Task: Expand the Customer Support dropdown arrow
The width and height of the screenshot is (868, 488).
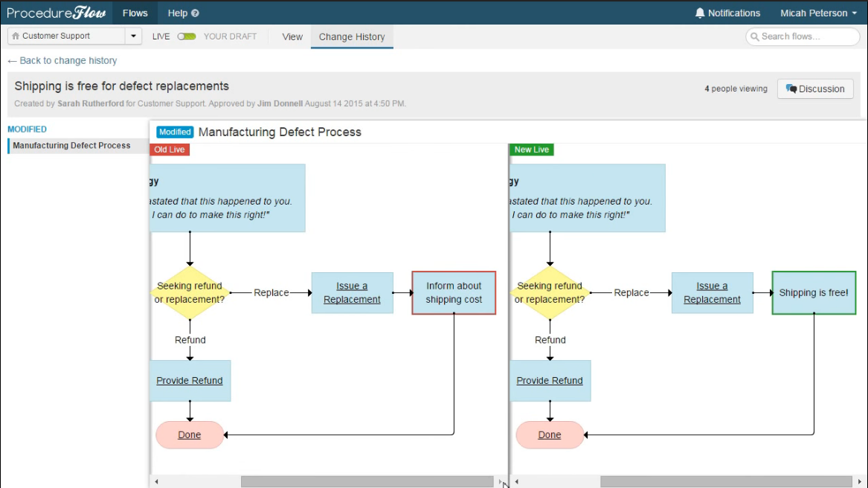Action: [133, 36]
